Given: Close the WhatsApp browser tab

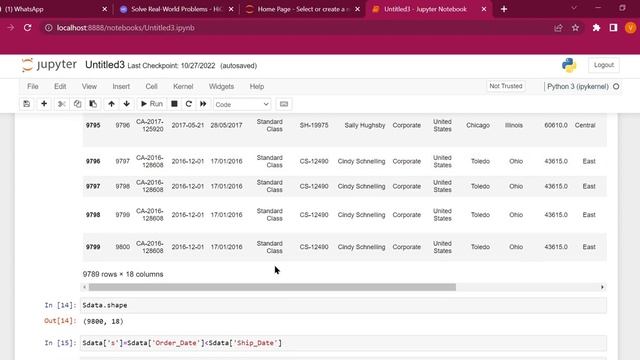Looking at the screenshot, I should tap(104, 9).
